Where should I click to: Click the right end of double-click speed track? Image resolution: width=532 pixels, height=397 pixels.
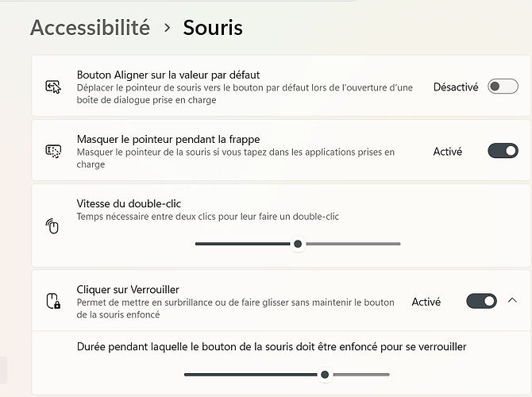coord(399,244)
